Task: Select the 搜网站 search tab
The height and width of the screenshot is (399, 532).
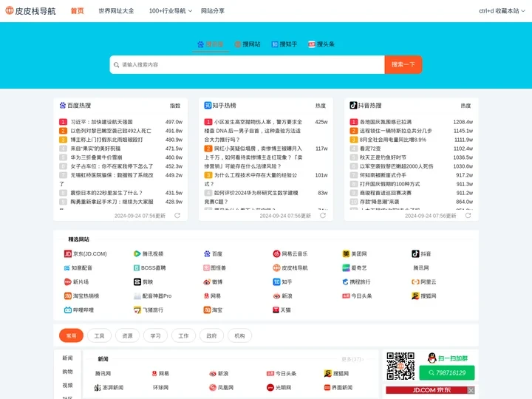Action: coord(248,44)
